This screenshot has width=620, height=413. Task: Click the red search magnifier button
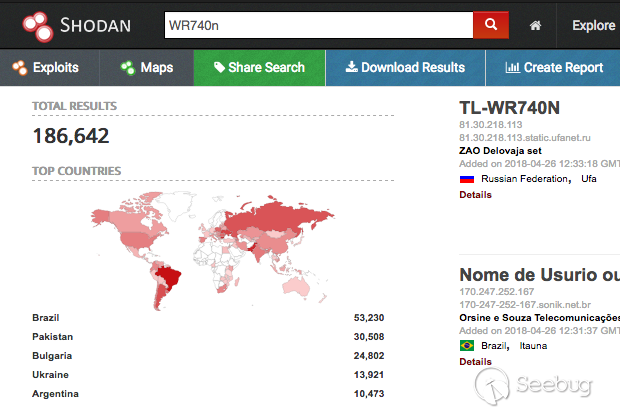click(x=491, y=25)
